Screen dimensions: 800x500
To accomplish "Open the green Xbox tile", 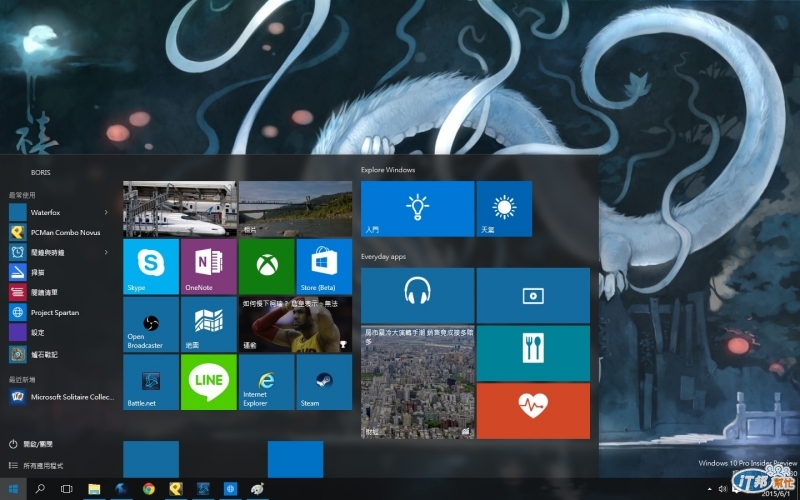I will [x=266, y=266].
